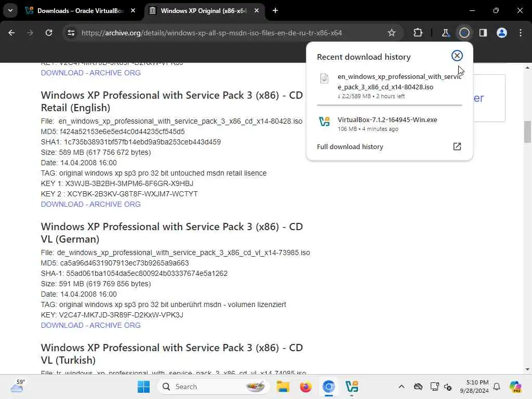Image resolution: width=532 pixels, height=399 pixels.
Task: Click the address bar URL
Action: click(x=211, y=33)
